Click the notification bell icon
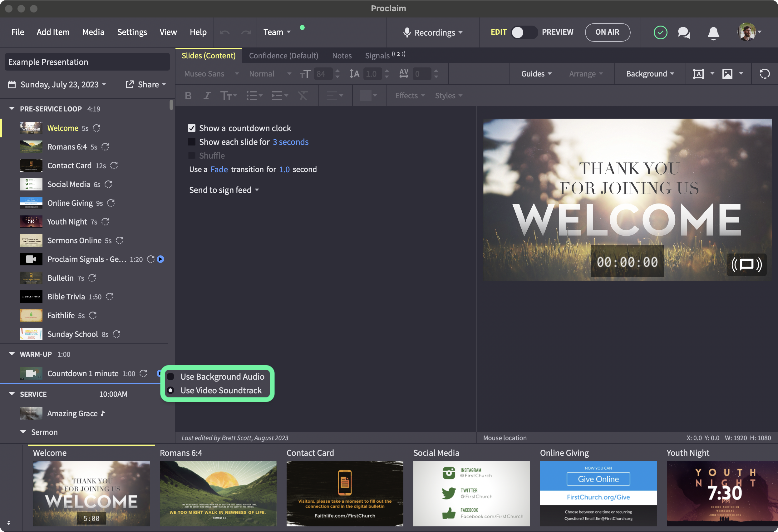 click(x=713, y=32)
